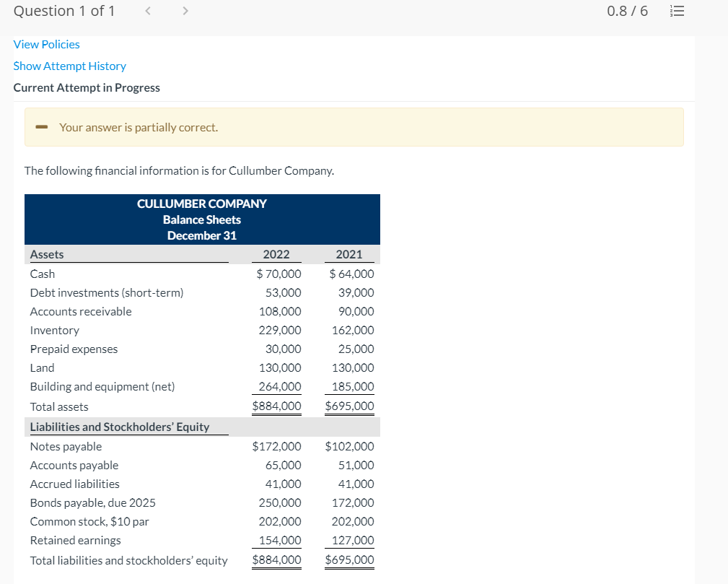Select the Total assets $884,000 value
Image resolution: width=728 pixels, height=584 pixels.
[x=276, y=406]
